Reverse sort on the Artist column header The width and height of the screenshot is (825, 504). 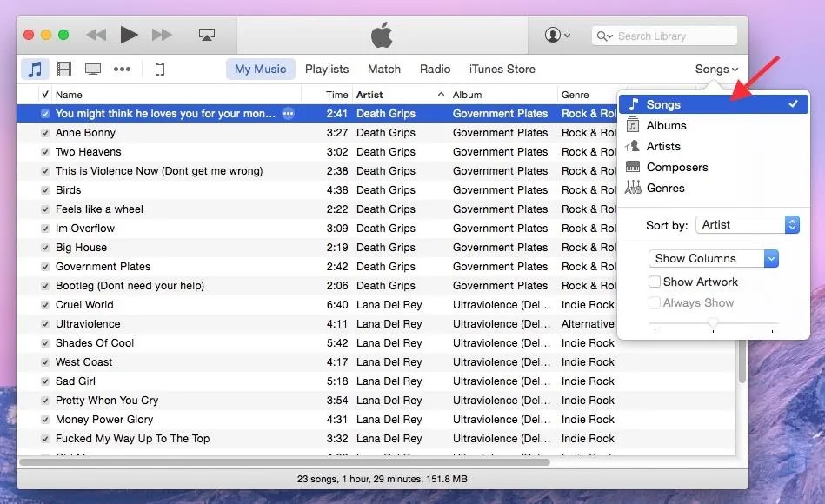pos(401,95)
